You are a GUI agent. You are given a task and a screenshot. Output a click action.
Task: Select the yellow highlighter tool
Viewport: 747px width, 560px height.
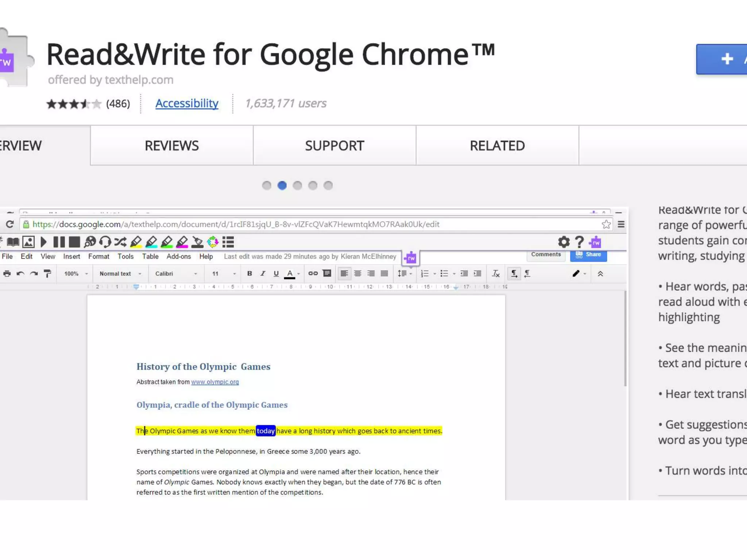136,242
